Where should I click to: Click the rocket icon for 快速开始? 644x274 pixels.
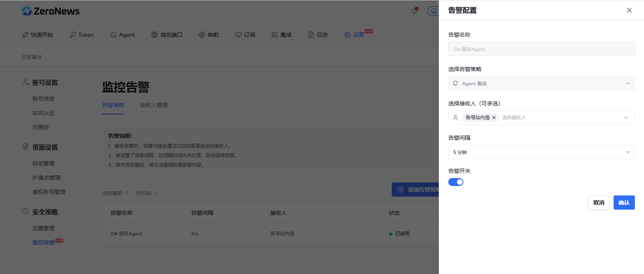tap(25, 35)
